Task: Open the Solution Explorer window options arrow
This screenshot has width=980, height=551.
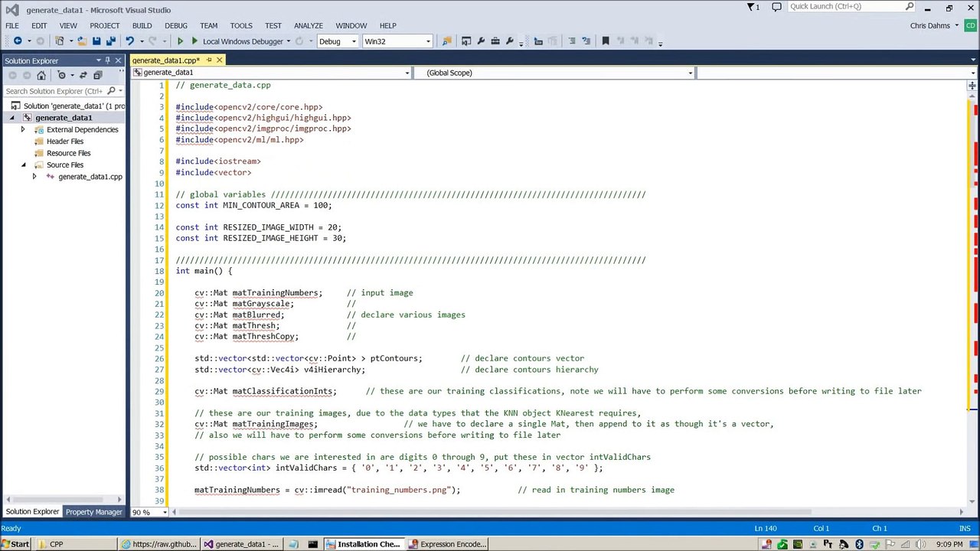Action: 97,60
